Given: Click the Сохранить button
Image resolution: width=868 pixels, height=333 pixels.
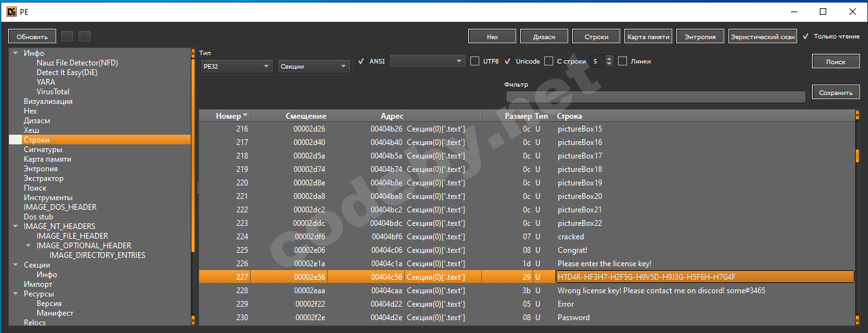Looking at the screenshot, I should click(836, 92).
